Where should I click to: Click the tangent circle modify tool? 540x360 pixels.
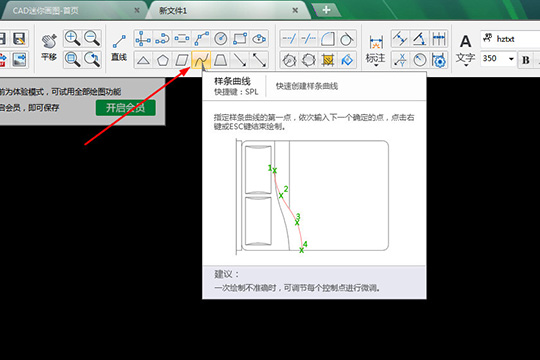click(346, 39)
